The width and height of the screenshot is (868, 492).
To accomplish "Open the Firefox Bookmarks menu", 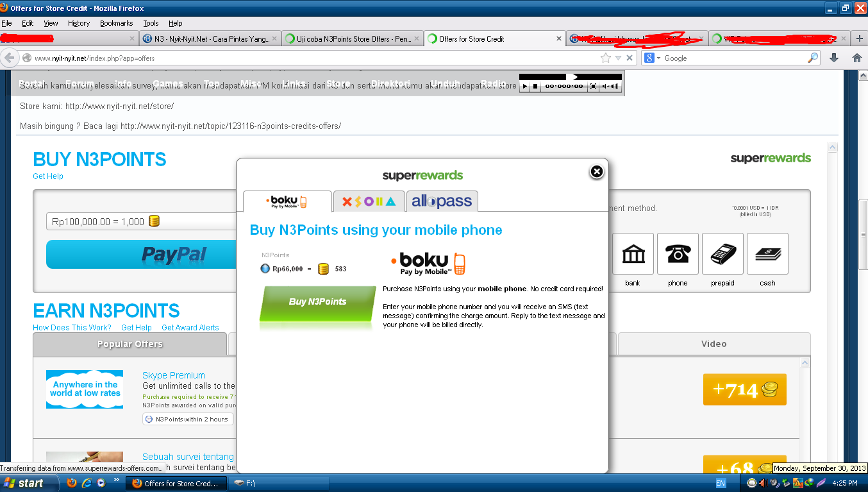I will click(x=117, y=23).
